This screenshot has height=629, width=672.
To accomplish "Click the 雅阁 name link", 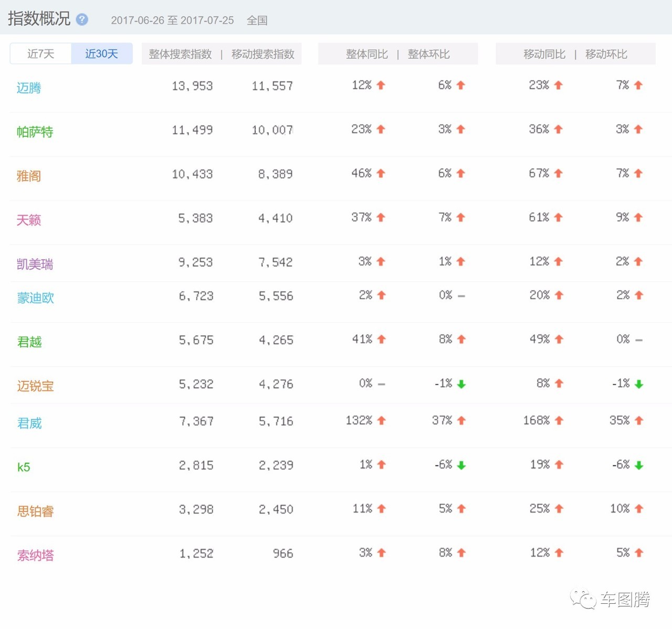I will (29, 176).
